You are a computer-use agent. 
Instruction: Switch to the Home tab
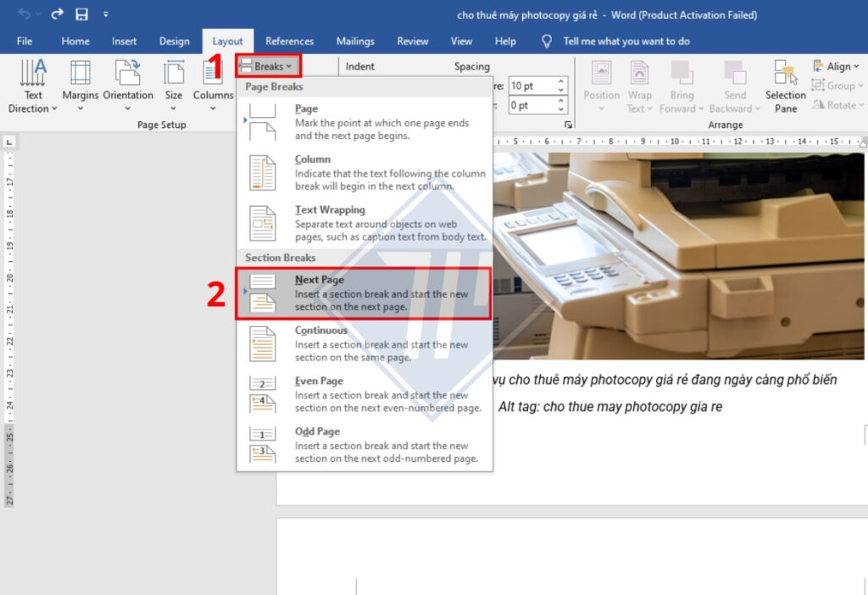(75, 41)
